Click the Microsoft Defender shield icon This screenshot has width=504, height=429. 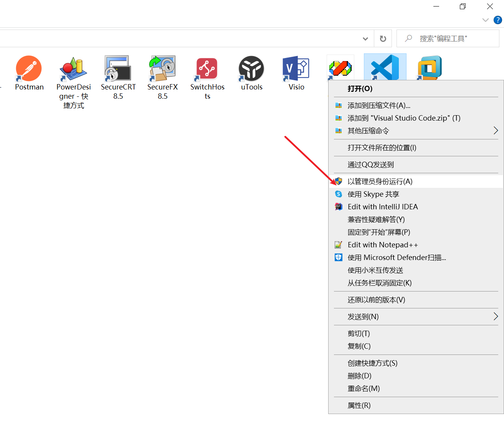339,257
